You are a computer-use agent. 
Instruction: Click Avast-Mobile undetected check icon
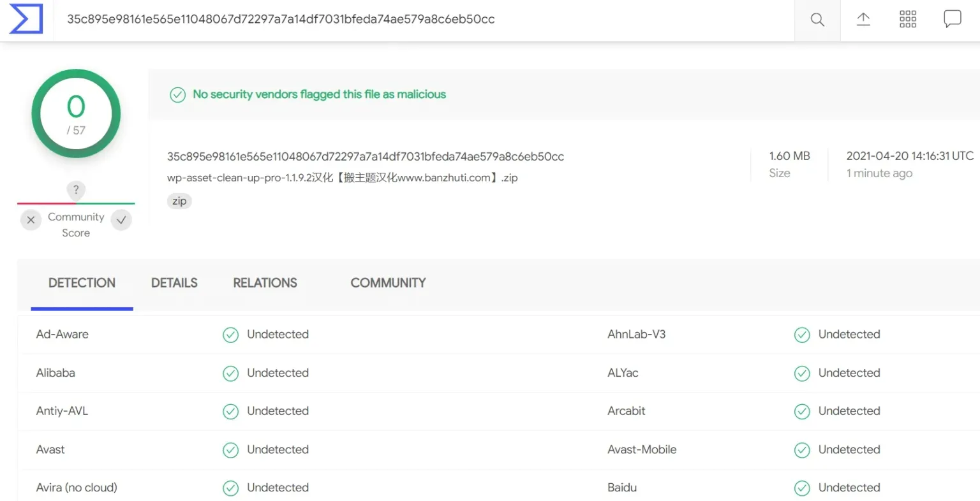click(x=802, y=451)
